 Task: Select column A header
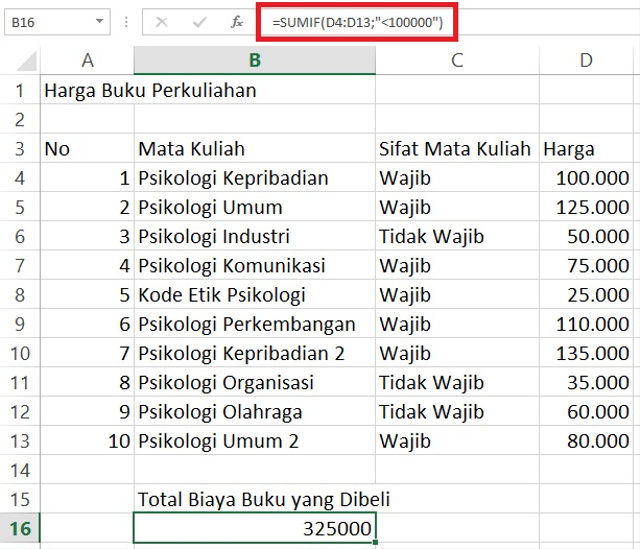(x=87, y=60)
